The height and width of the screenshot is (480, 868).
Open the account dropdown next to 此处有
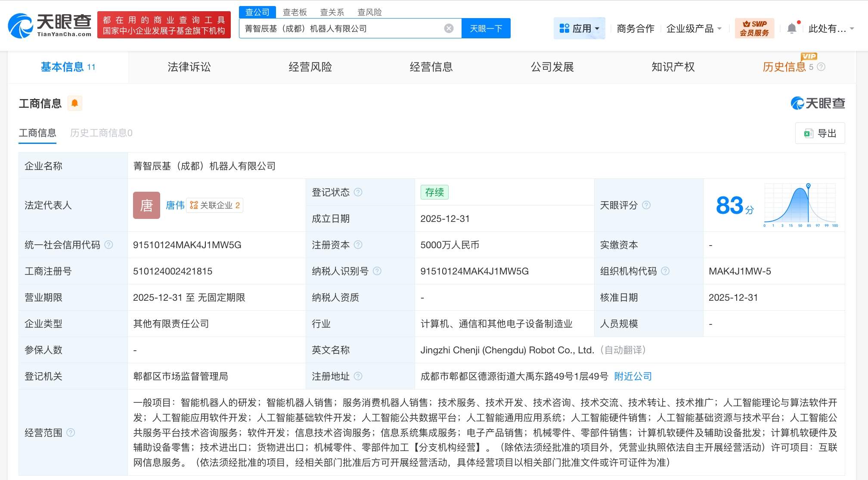pos(852,28)
